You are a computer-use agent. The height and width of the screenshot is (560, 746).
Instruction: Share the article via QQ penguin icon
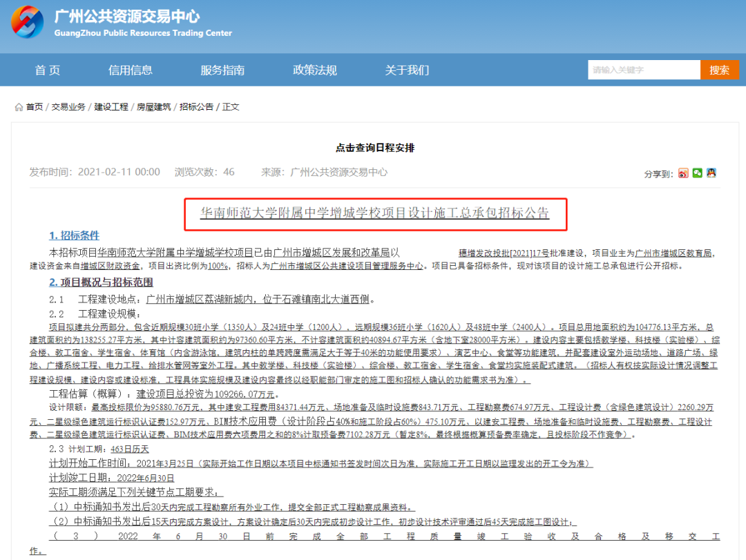[x=711, y=173]
